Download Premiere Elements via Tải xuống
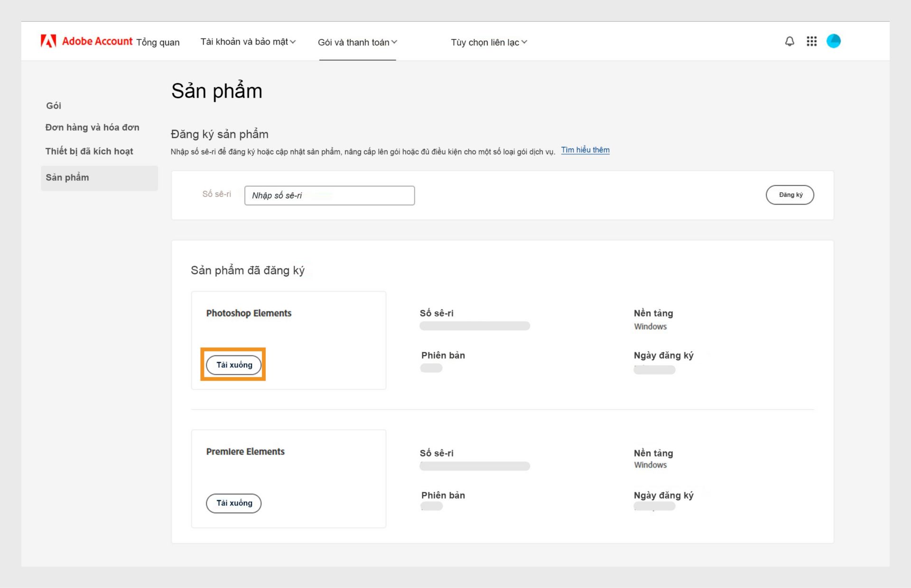Viewport: 911px width, 588px height. pyautogui.click(x=234, y=503)
